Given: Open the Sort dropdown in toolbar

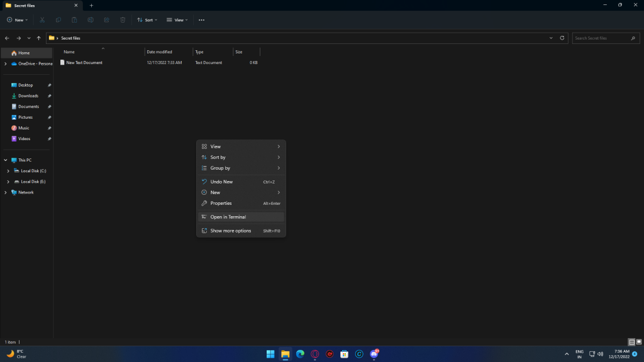Looking at the screenshot, I should coord(147,20).
